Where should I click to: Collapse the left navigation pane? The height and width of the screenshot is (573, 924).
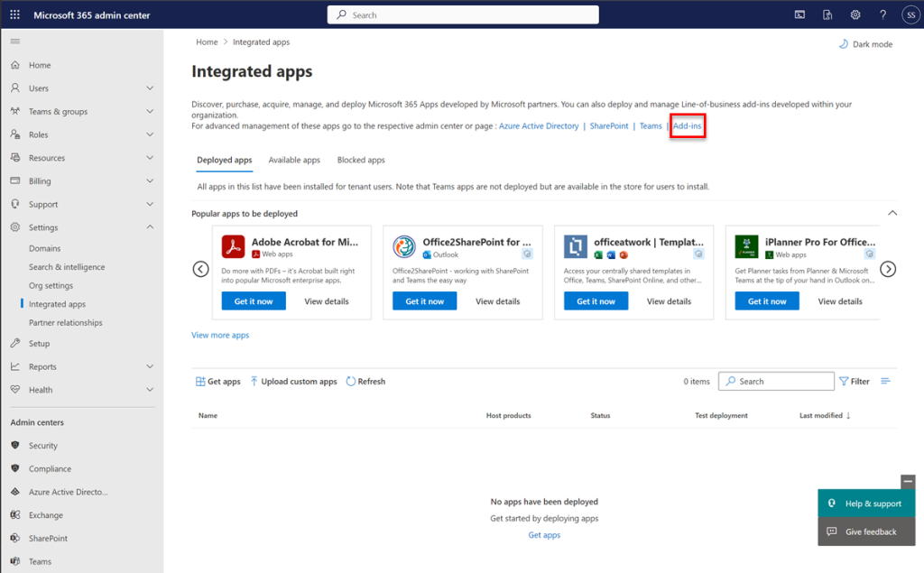pyautogui.click(x=14, y=40)
